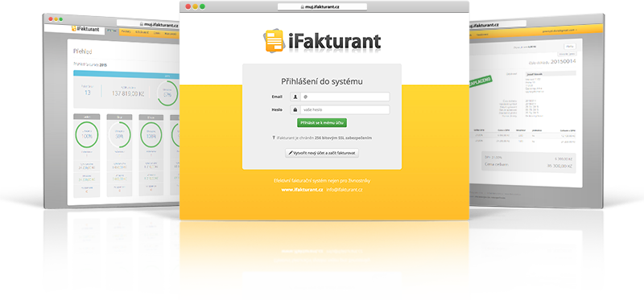644x300 pixels.
Task: Click the pencil icon on create account button
Action: (x=291, y=153)
